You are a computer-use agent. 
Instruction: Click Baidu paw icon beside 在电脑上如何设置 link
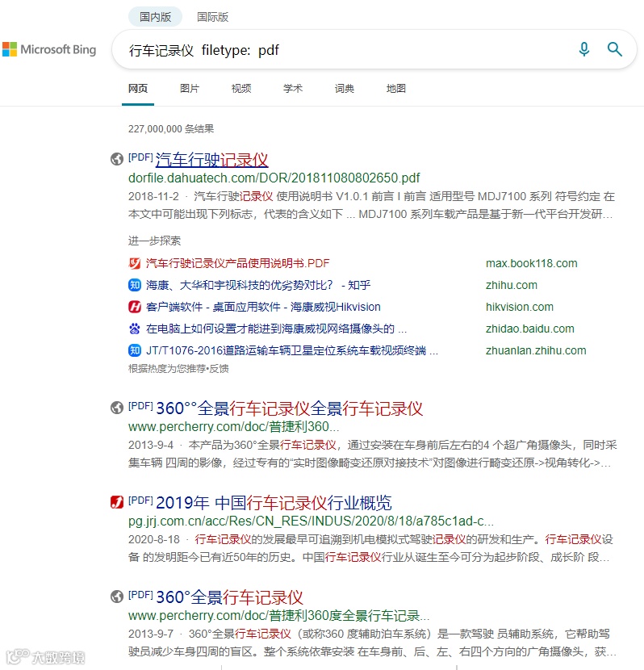135,329
